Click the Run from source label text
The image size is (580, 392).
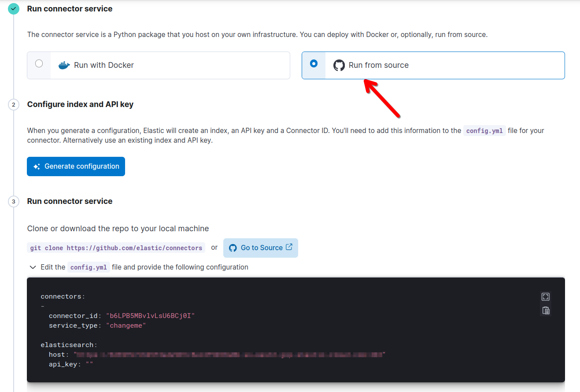[x=379, y=65]
